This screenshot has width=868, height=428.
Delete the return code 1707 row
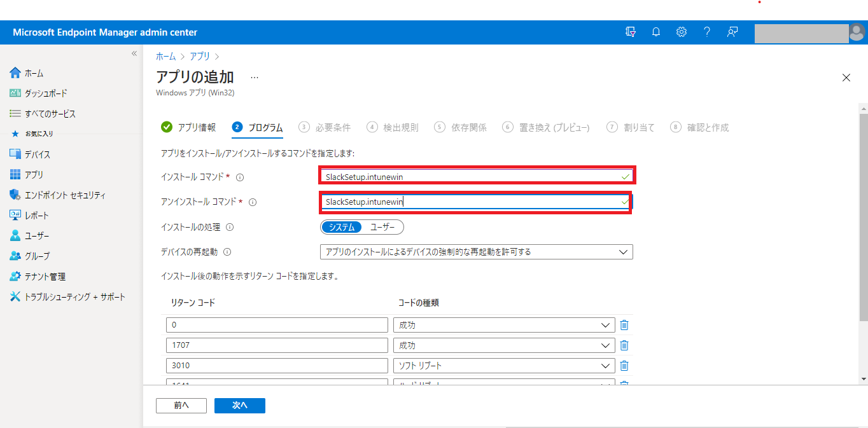(x=624, y=345)
